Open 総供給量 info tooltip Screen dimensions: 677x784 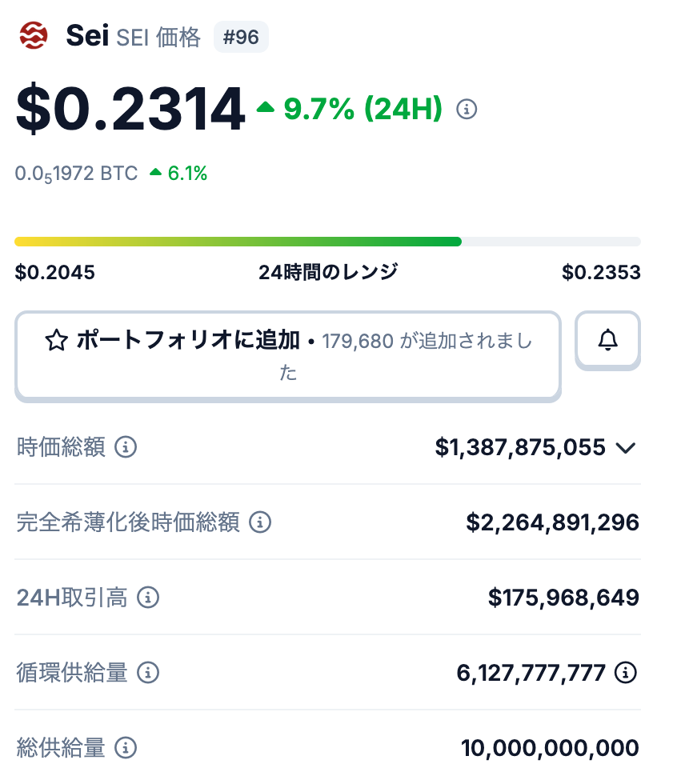click(125, 748)
